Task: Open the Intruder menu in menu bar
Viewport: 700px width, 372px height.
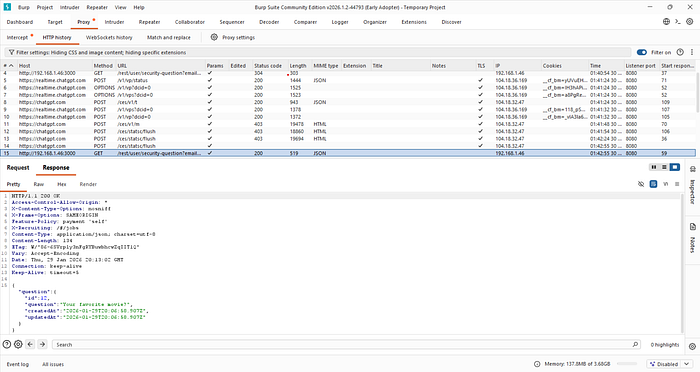Action: pyautogui.click(x=70, y=7)
